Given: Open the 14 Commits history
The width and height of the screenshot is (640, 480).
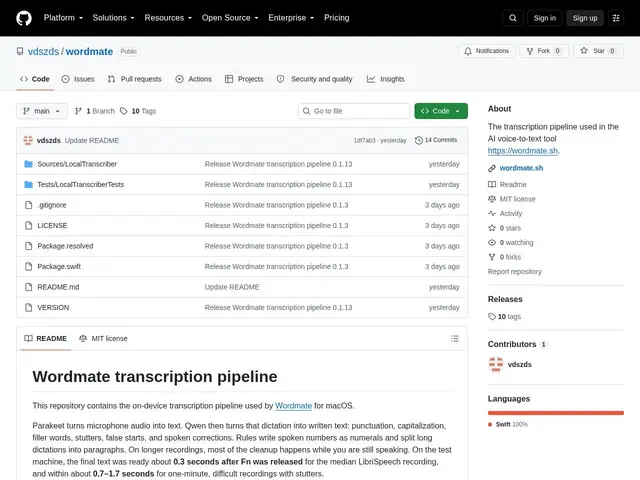Looking at the screenshot, I should click(436, 140).
